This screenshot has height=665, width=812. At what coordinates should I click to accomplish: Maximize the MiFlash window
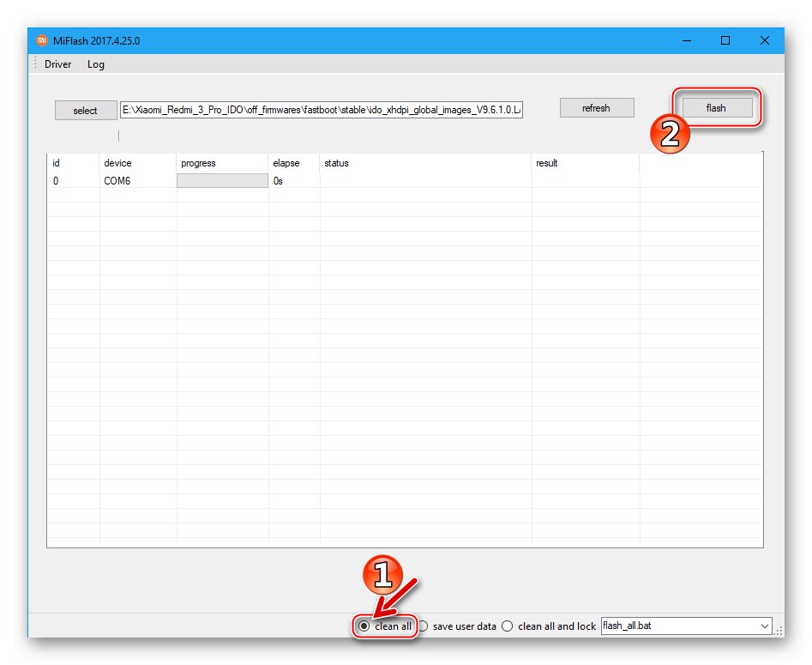tap(725, 40)
